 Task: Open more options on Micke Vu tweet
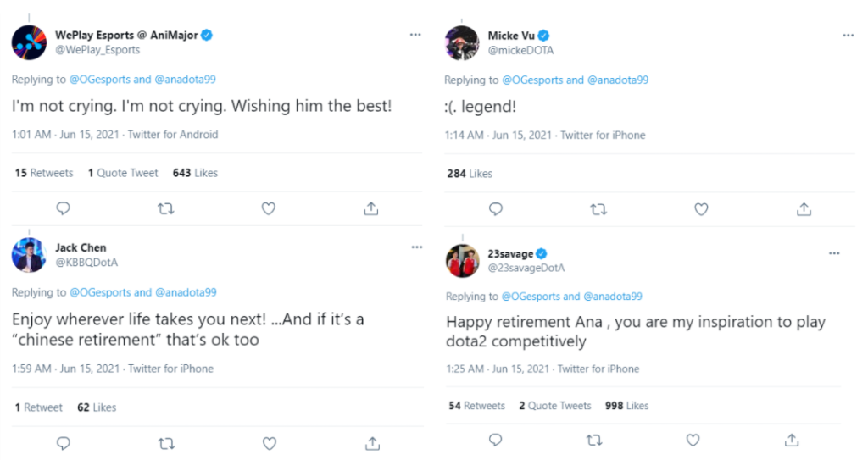849,36
